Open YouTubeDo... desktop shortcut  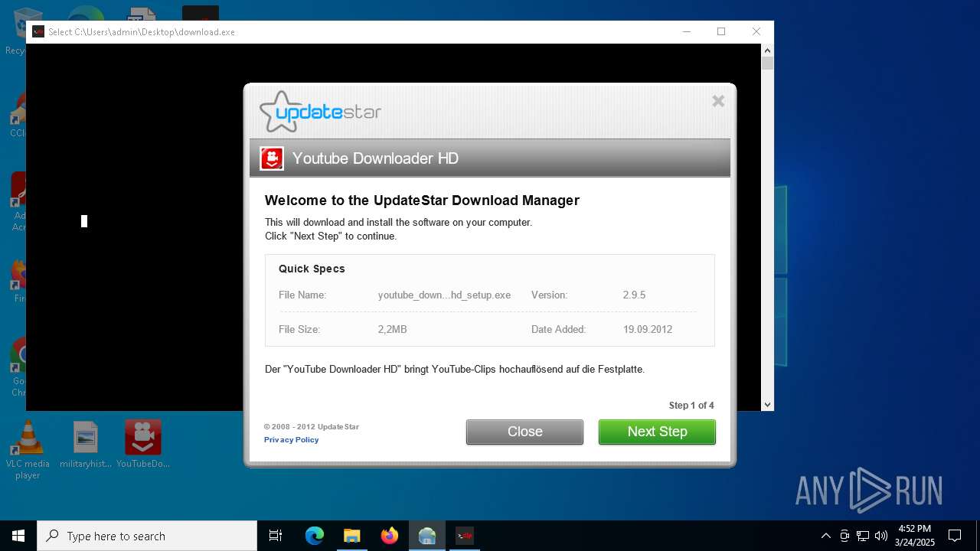(x=143, y=445)
